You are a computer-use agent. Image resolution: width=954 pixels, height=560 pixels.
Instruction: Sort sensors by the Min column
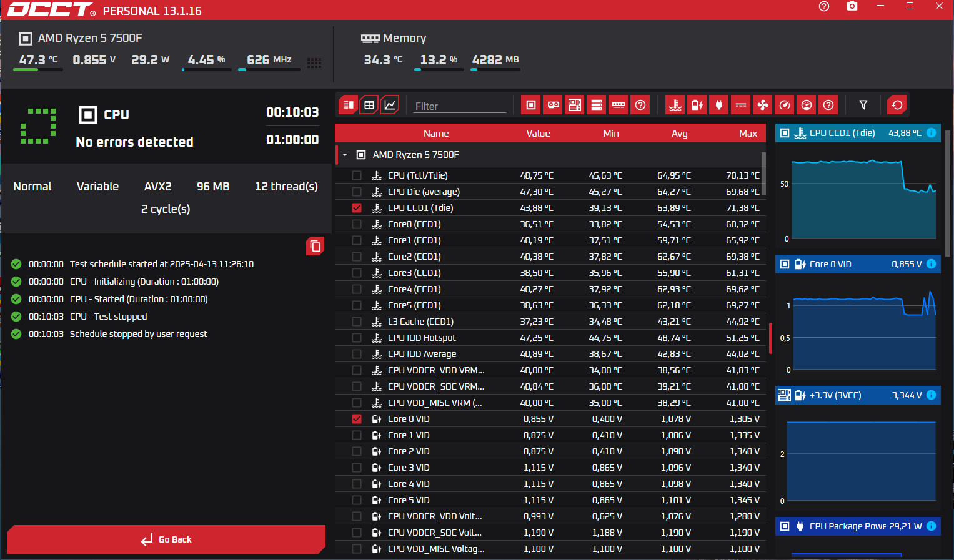coord(611,134)
